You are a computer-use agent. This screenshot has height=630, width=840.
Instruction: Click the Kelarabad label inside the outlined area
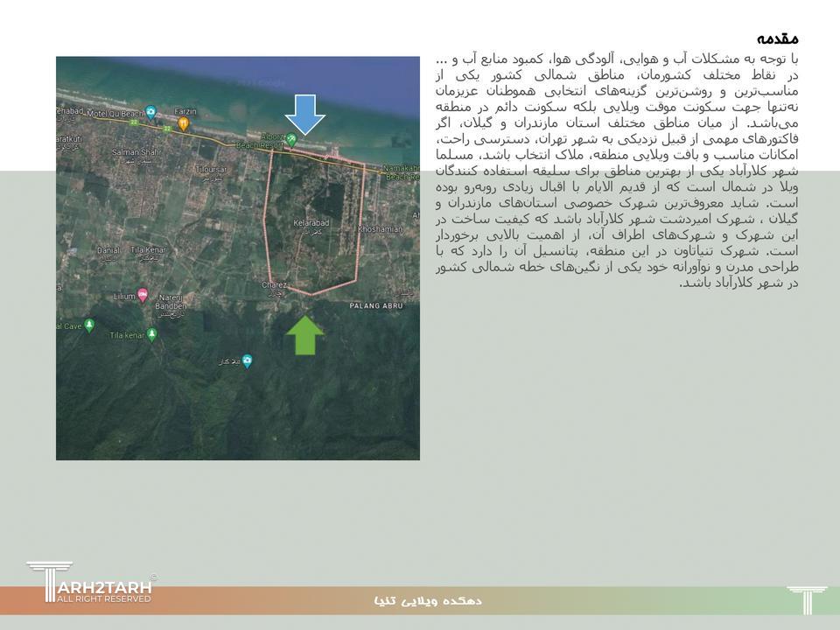tap(311, 224)
